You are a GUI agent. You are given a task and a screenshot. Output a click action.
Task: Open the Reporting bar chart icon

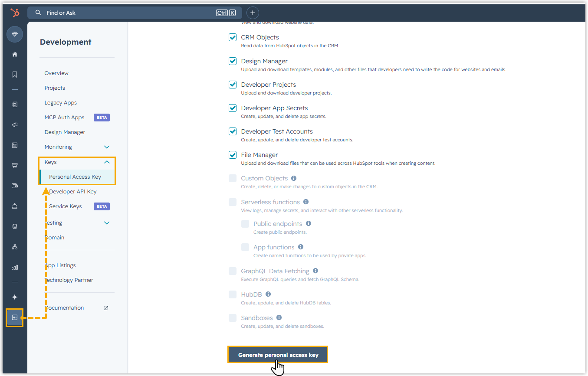click(x=15, y=267)
